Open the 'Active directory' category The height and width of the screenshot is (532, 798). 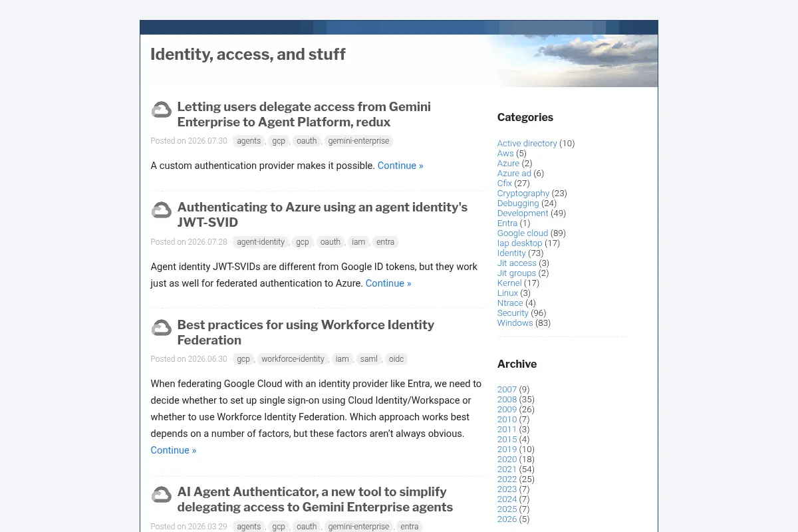point(527,144)
